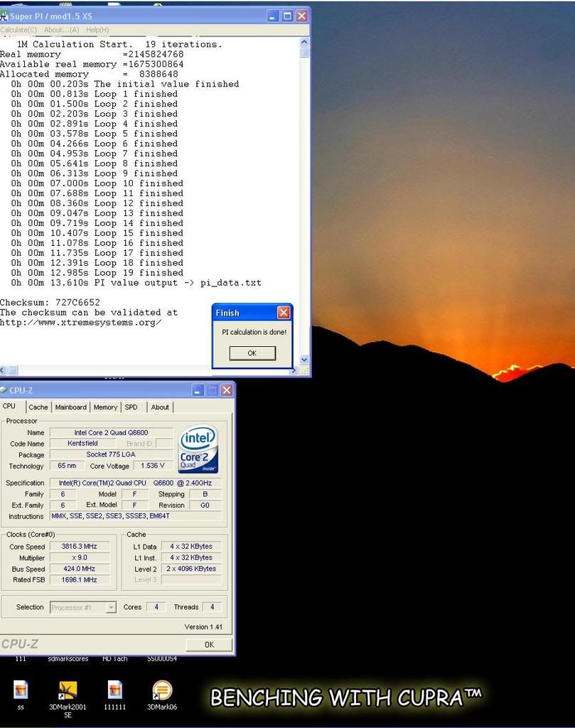
Task: Click the Code Name value Kentsfield
Action: (x=82, y=444)
